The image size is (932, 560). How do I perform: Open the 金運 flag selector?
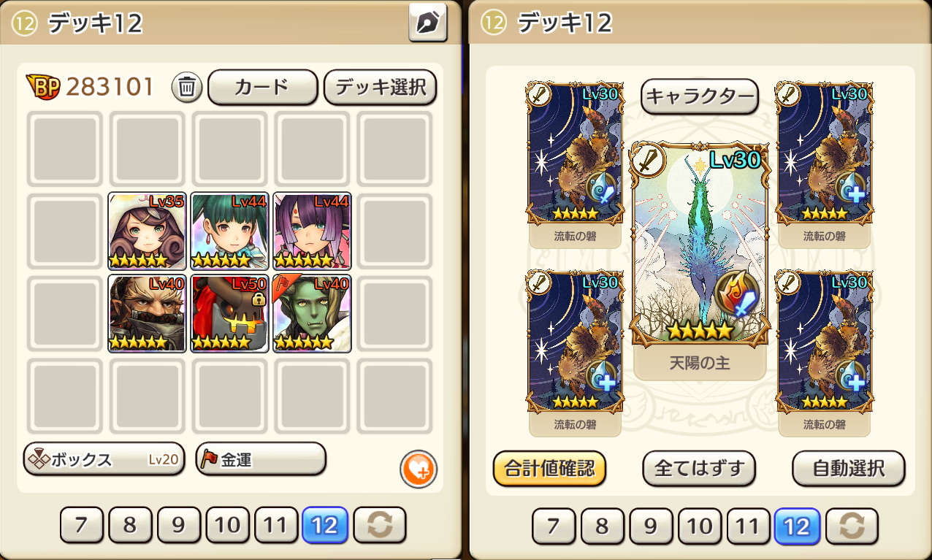261,459
